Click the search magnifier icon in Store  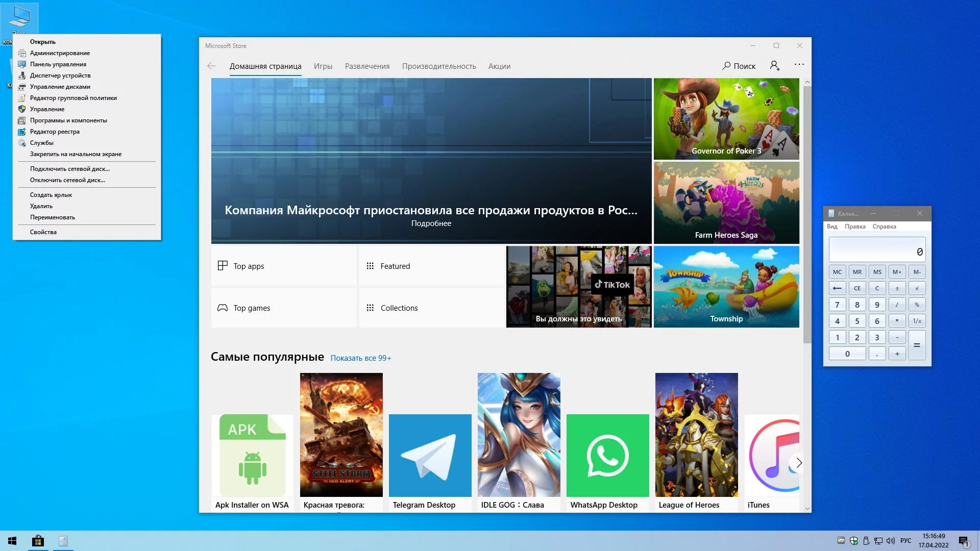pos(726,66)
